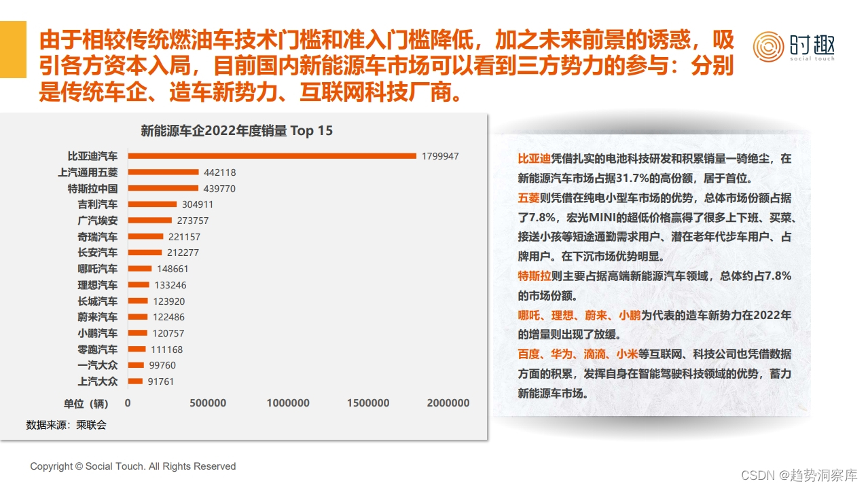Click the value 99760
The height and width of the screenshot is (488, 868).
pyautogui.click(x=162, y=365)
